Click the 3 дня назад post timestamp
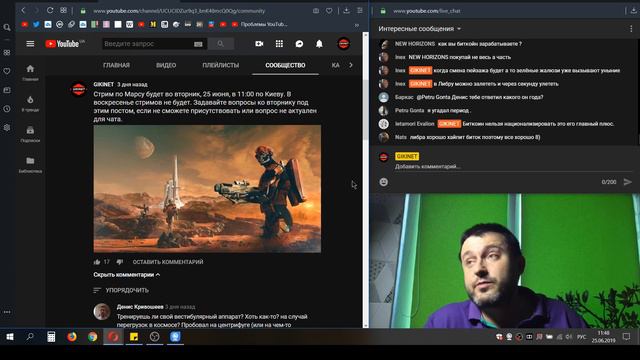640x360 pixels. tap(132, 84)
